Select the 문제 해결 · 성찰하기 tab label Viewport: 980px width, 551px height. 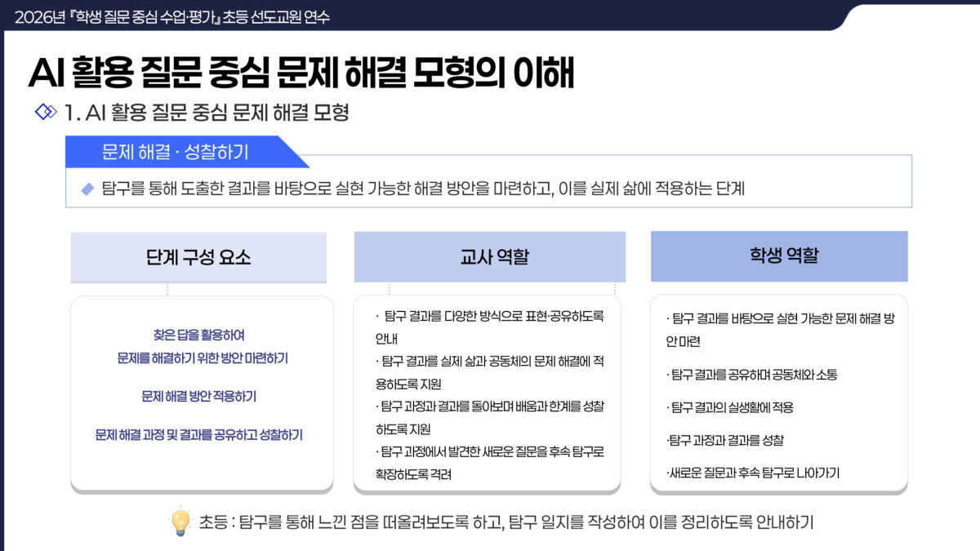point(176,152)
